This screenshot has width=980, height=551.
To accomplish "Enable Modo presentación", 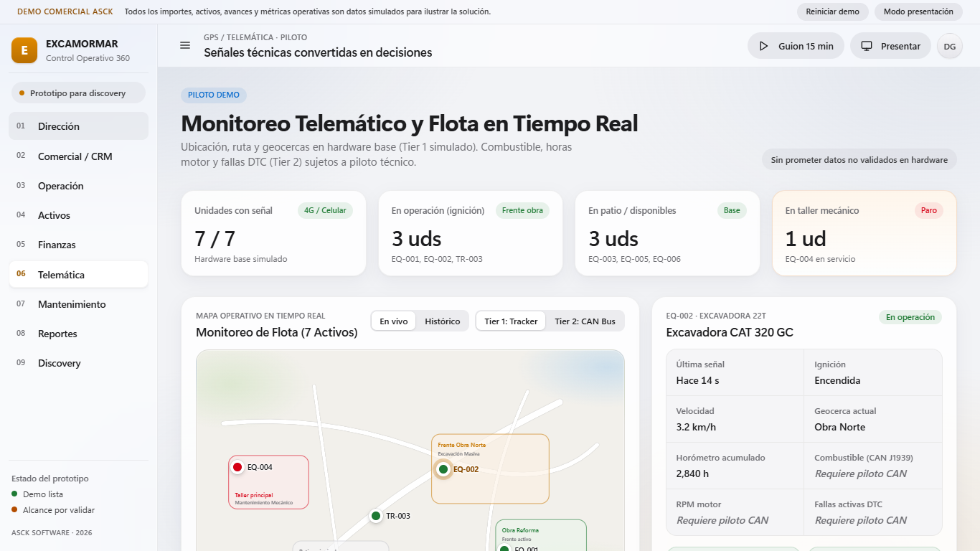I will click(918, 11).
